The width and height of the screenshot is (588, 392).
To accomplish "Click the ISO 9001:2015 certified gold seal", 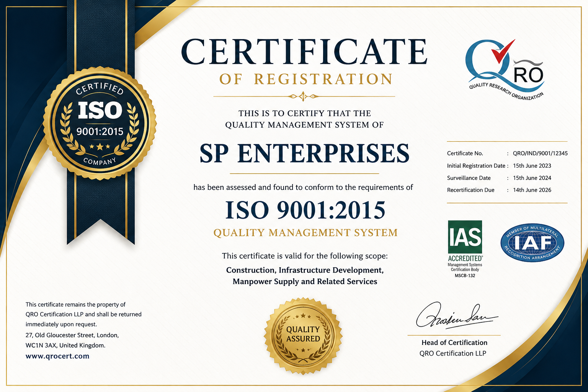I will pos(100,123).
